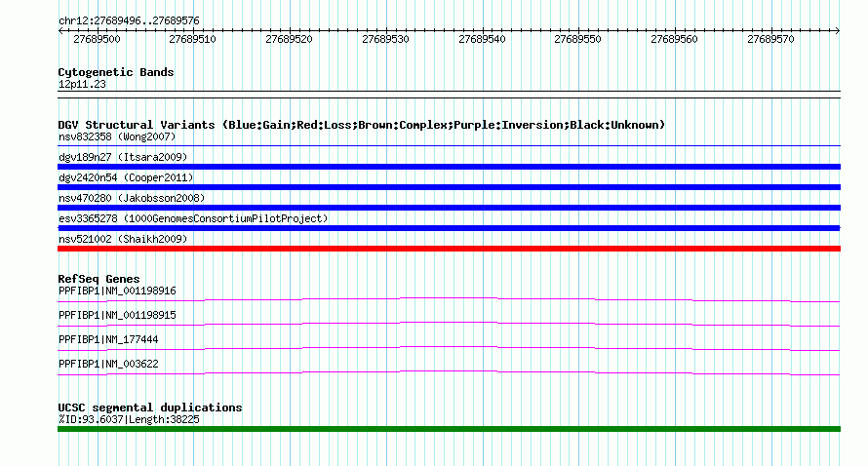Open the dgv189n27 (Itsara2009) label
This screenshot has height=466, width=868.
123,157
